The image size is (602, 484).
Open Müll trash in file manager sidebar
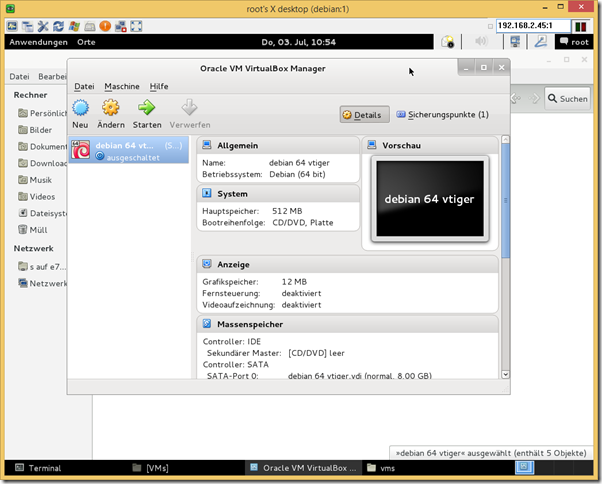(x=33, y=230)
